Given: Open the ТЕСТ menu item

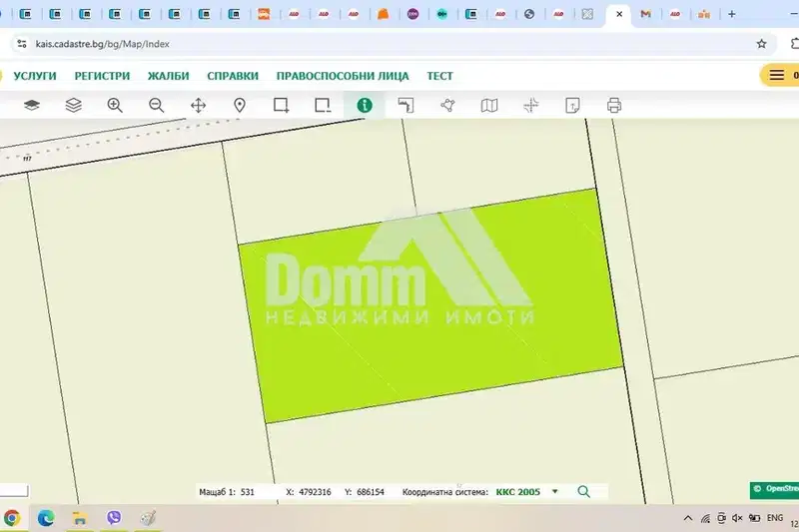Looking at the screenshot, I should 439,76.
